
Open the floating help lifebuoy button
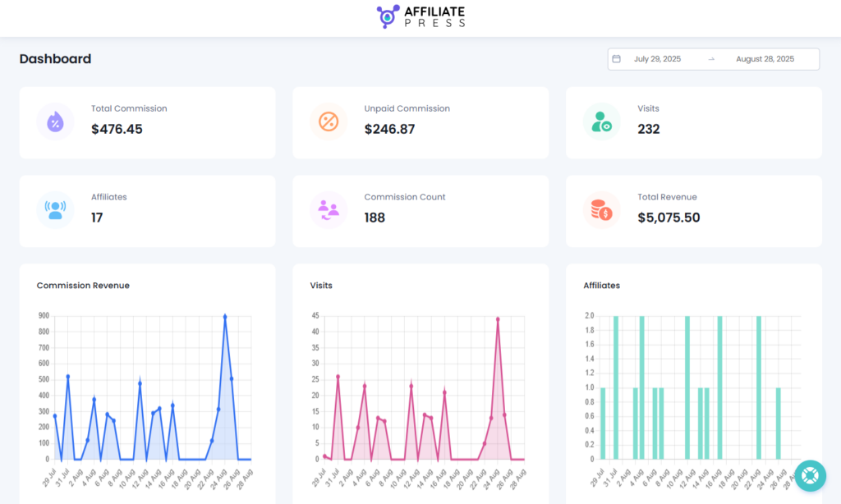(x=810, y=476)
